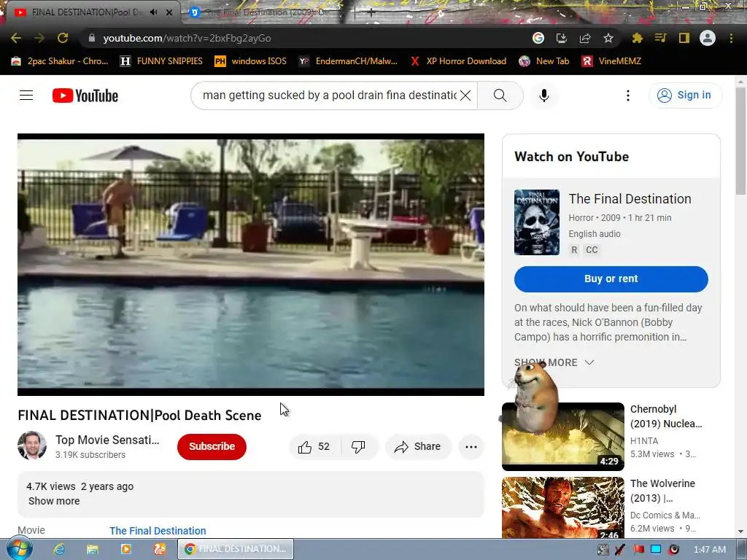This screenshot has height=560, width=747.
Task: Expand description with Show more
Action: point(54,501)
